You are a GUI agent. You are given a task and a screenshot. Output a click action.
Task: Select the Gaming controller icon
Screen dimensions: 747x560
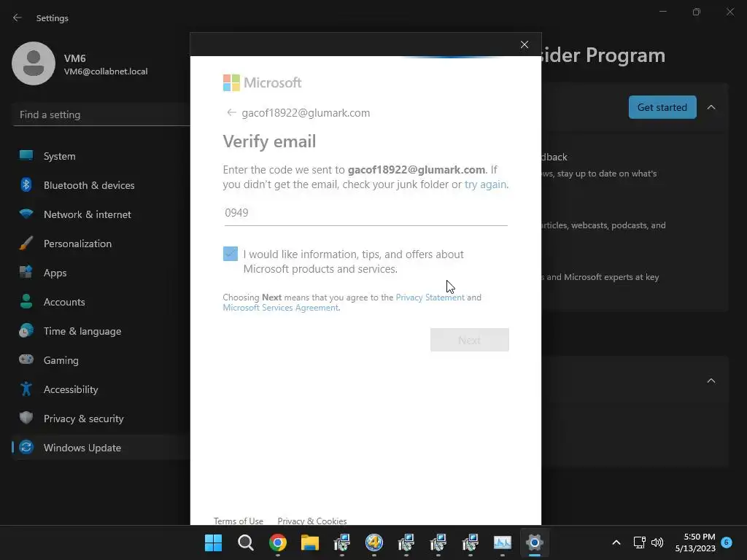tap(26, 359)
